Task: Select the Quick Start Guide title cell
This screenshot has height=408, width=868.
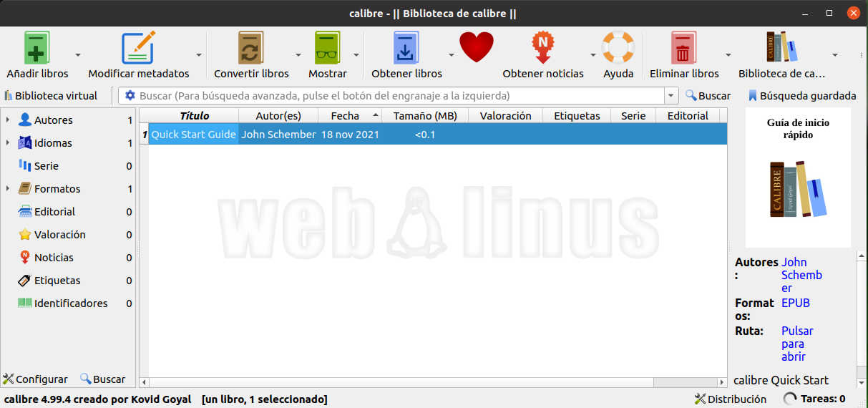Action: click(x=194, y=134)
